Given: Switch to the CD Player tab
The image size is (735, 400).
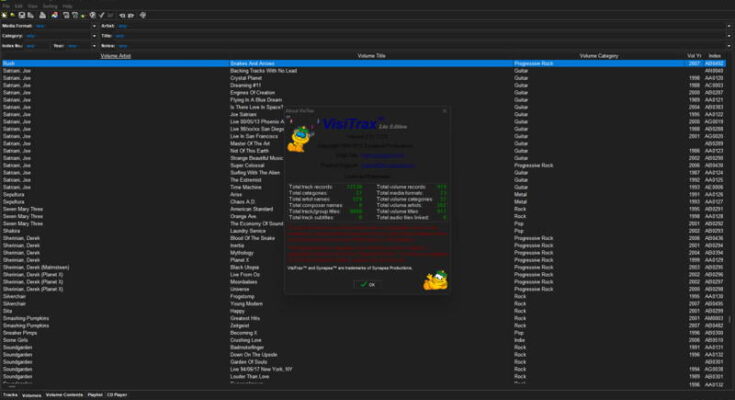Looking at the screenshot, I should coord(118,395).
